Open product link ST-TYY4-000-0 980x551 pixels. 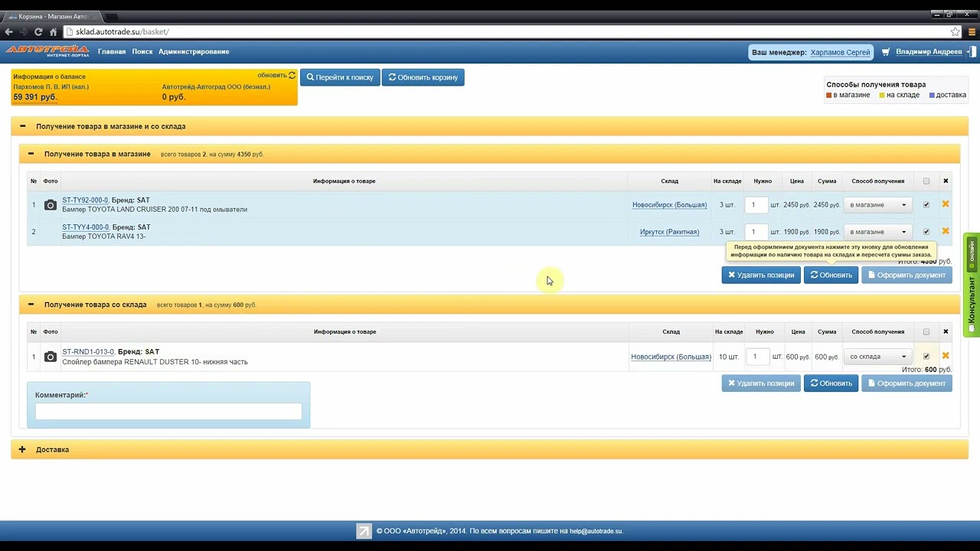click(85, 227)
